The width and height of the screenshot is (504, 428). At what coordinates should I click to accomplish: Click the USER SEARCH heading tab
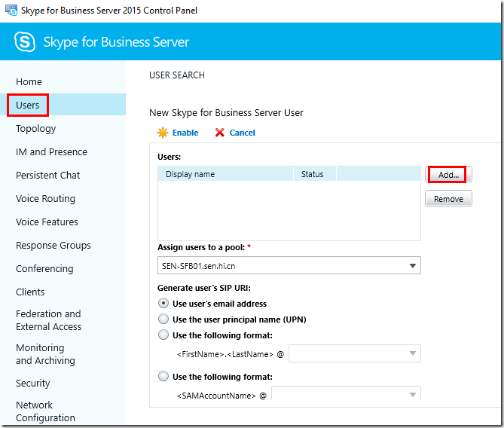click(177, 75)
